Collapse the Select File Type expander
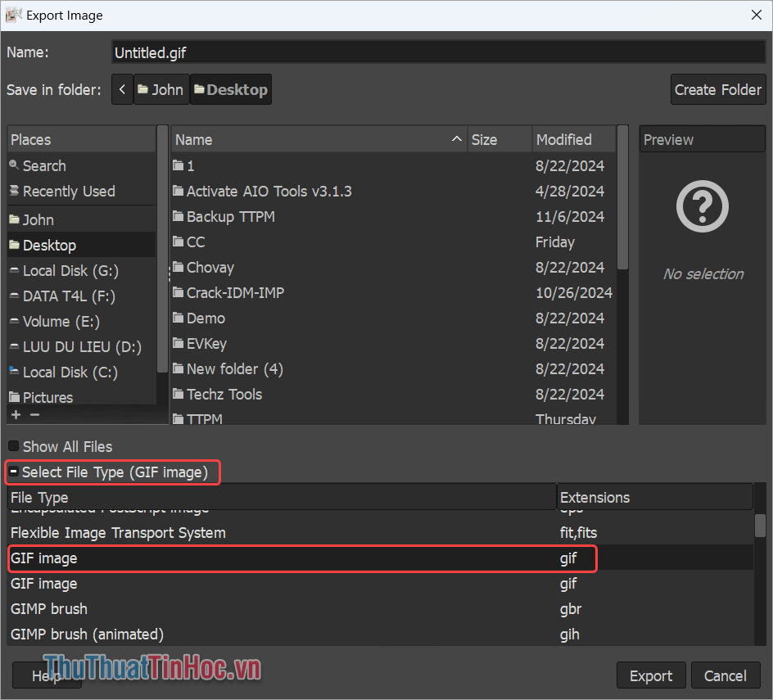 coord(14,472)
